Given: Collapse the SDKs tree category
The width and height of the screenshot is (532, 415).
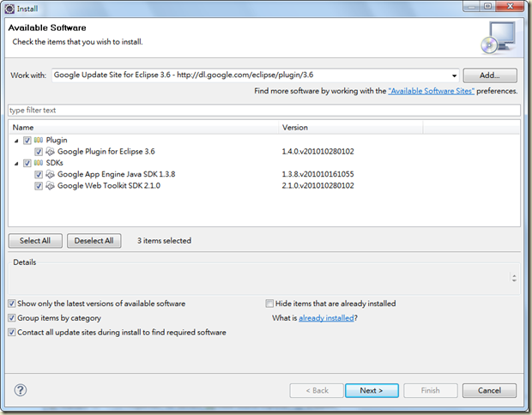Looking at the screenshot, I should [x=16, y=164].
